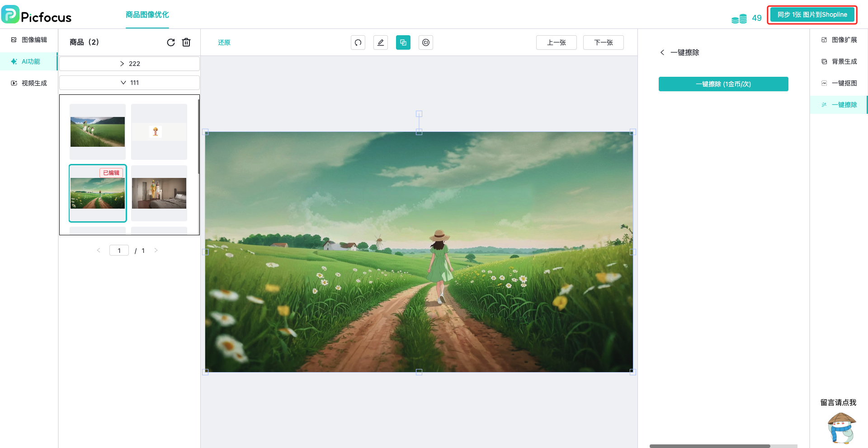This screenshot has width=868, height=448.
Task: Click the 图像编辑 sidebar icon
Action: [x=14, y=40]
